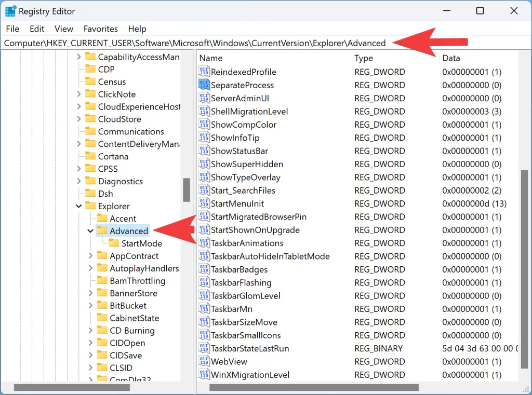
Task: Select the SeparateProcess DWORD icon
Action: pos(204,85)
